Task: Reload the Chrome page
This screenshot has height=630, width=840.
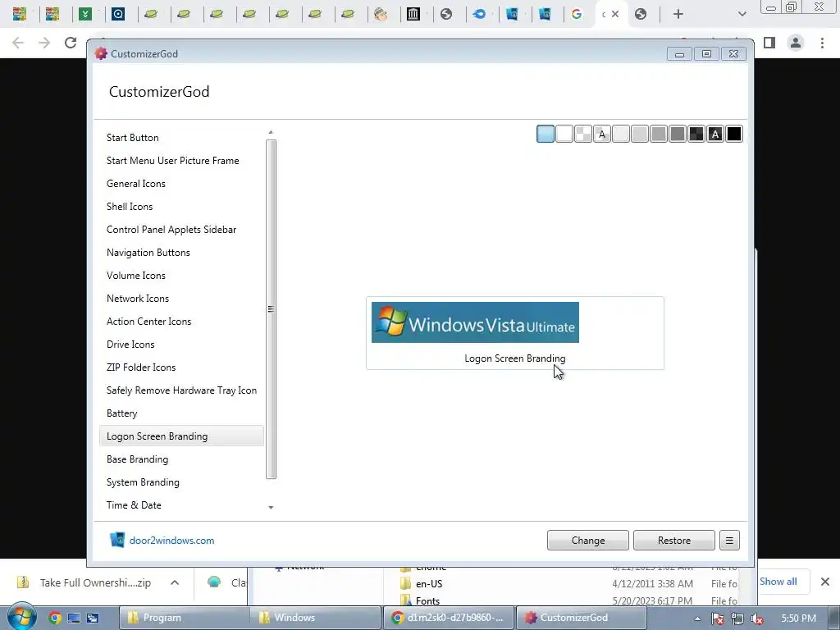Action: click(71, 43)
